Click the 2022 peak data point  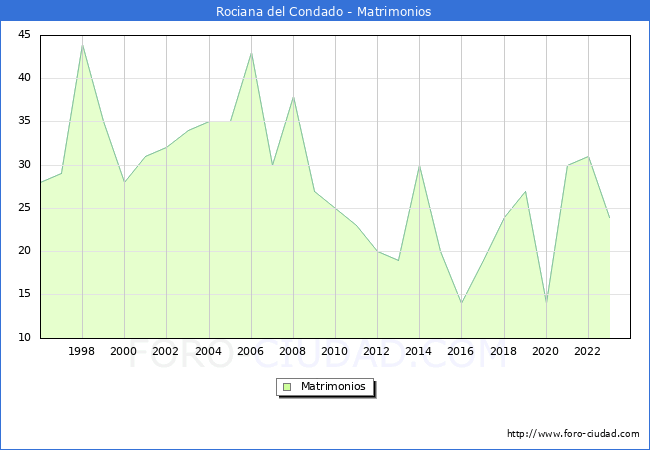(x=588, y=157)
